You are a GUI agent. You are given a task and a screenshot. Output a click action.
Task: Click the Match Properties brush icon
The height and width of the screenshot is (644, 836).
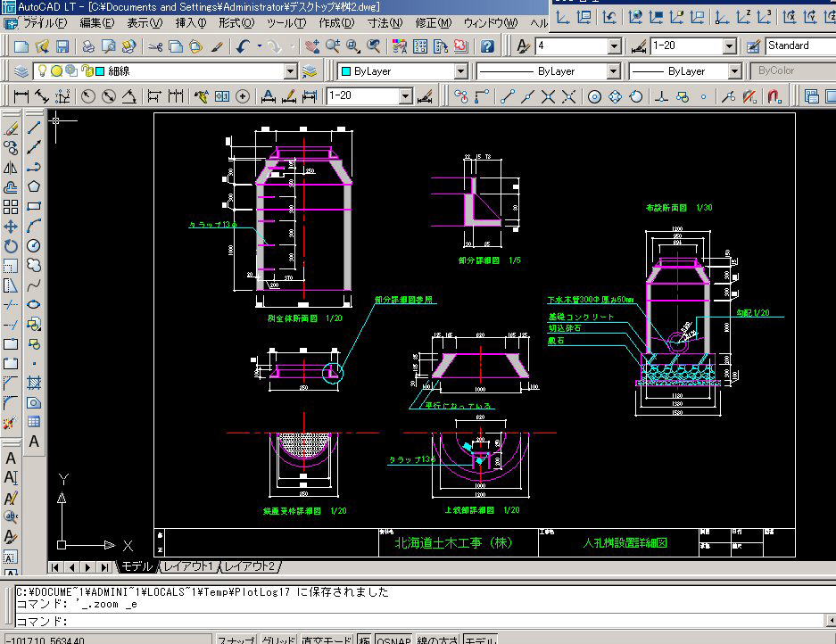coord(217,47)
